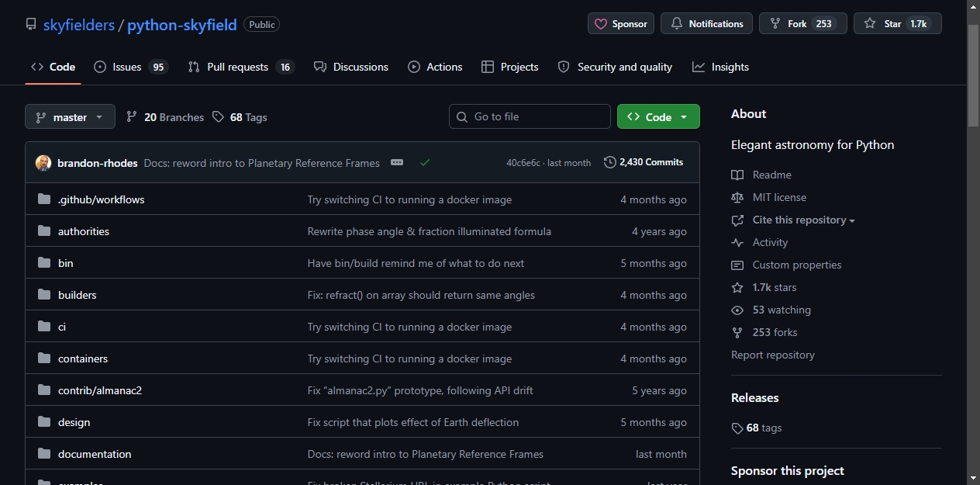
Task: Click the folder icon beside builders
Action: (x=44, y=295)
